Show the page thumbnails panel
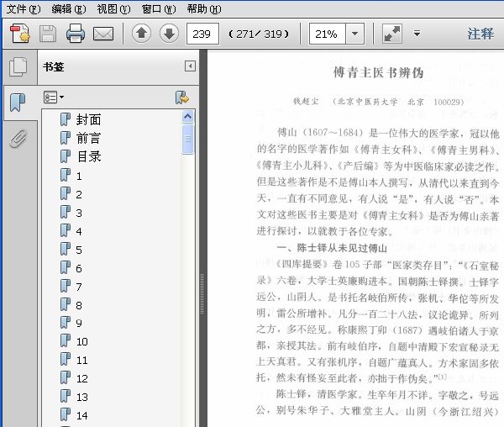504x427 pixels. (x=18, y=67)
